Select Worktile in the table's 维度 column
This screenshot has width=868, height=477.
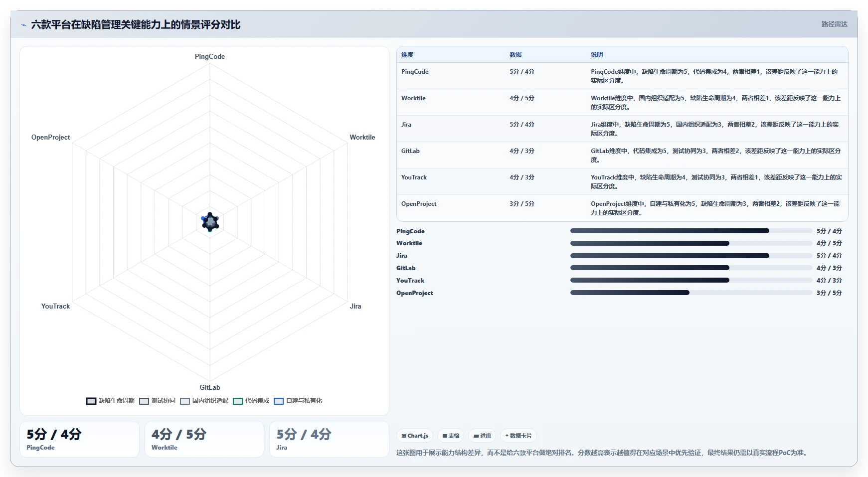click(x=413, y=98)
